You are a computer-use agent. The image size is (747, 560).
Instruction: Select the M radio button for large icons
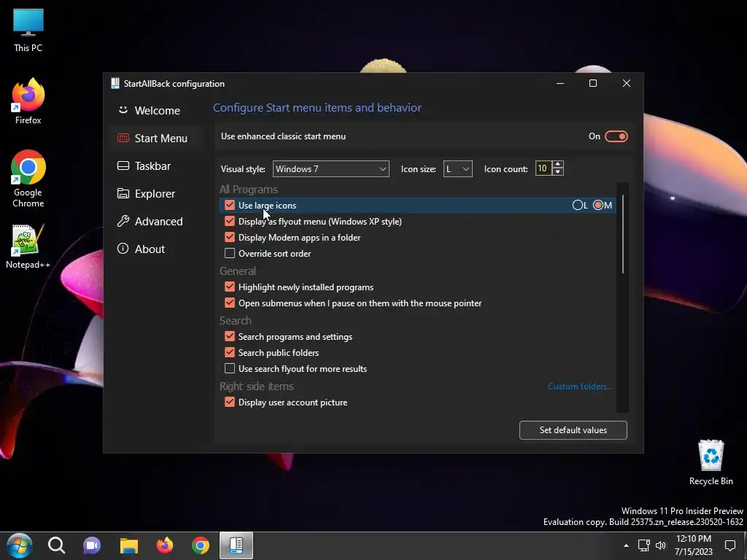coord(598,205)
